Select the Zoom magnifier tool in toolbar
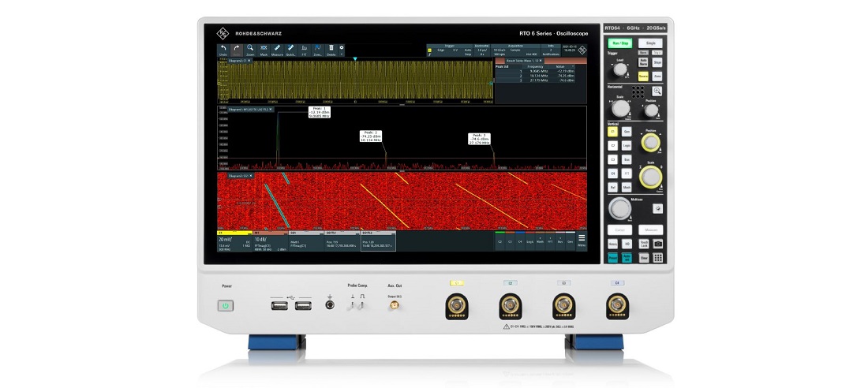The width and height of the screenshot is (868, 388). point(250,50)
